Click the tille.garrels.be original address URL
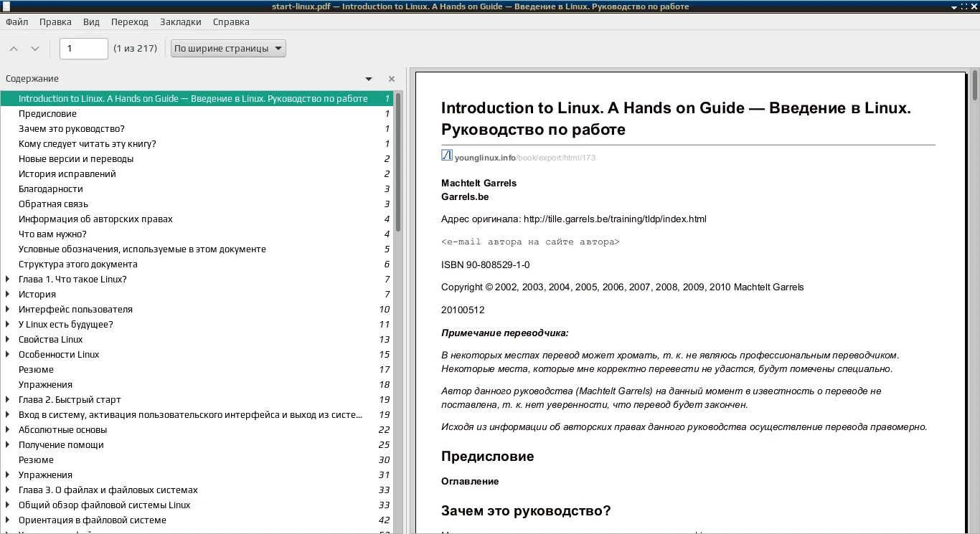The width and height of the screenshot is (980, 534). 615,219
